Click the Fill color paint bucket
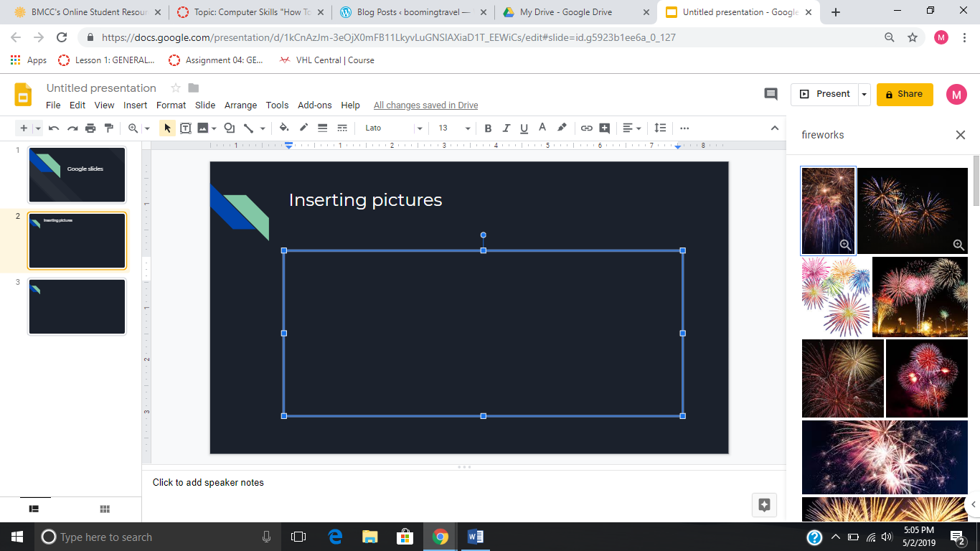 [x=284, y=128]
